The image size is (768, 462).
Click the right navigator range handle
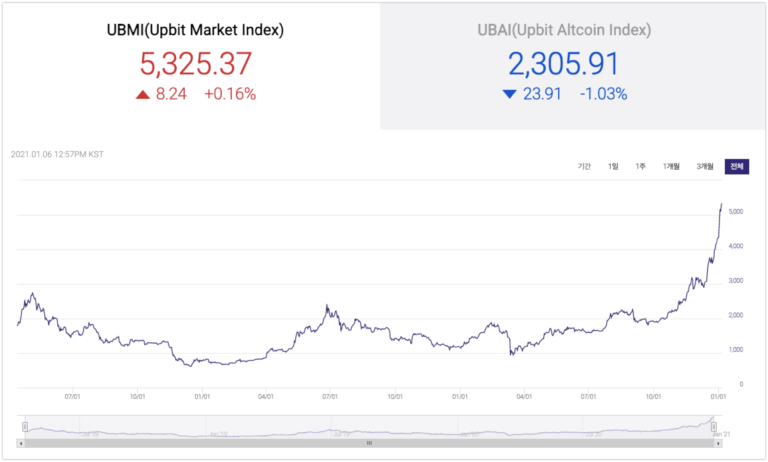(714, 427)
